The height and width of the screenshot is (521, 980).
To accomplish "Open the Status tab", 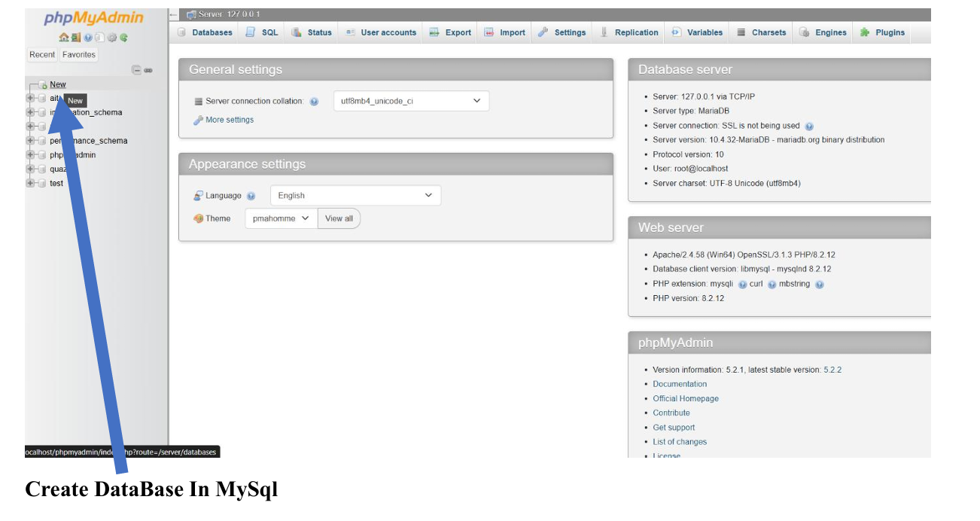I will click(312, 32).
